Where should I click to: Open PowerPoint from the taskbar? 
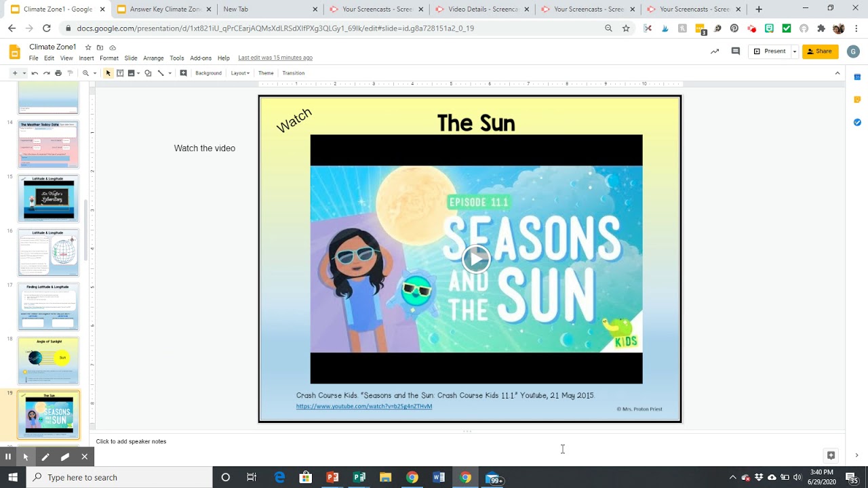point(332,477)
